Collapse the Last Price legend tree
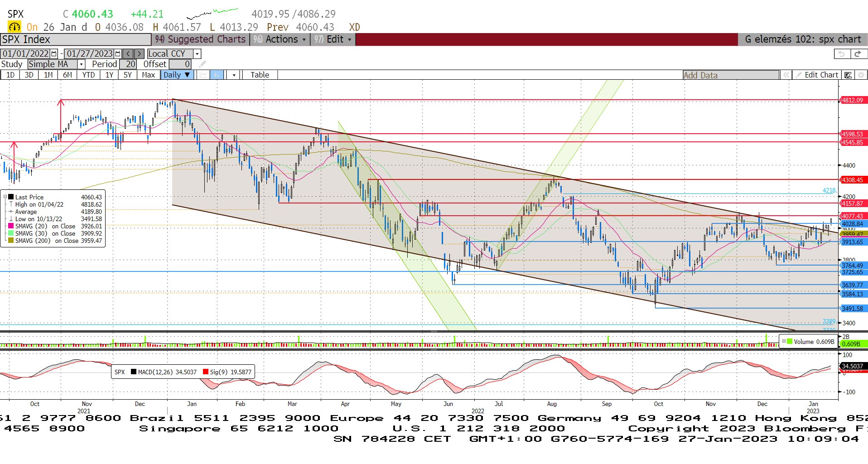 (x=5, y=197)
